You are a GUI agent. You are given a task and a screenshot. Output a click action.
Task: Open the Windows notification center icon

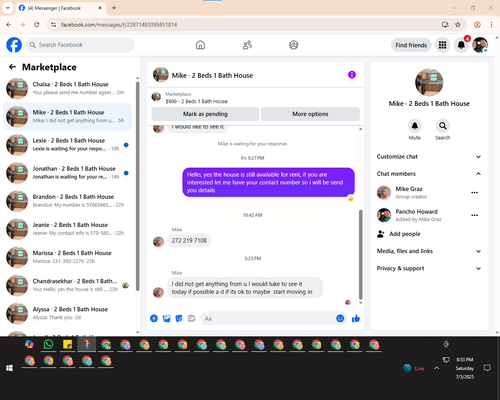tap(487, 368)
